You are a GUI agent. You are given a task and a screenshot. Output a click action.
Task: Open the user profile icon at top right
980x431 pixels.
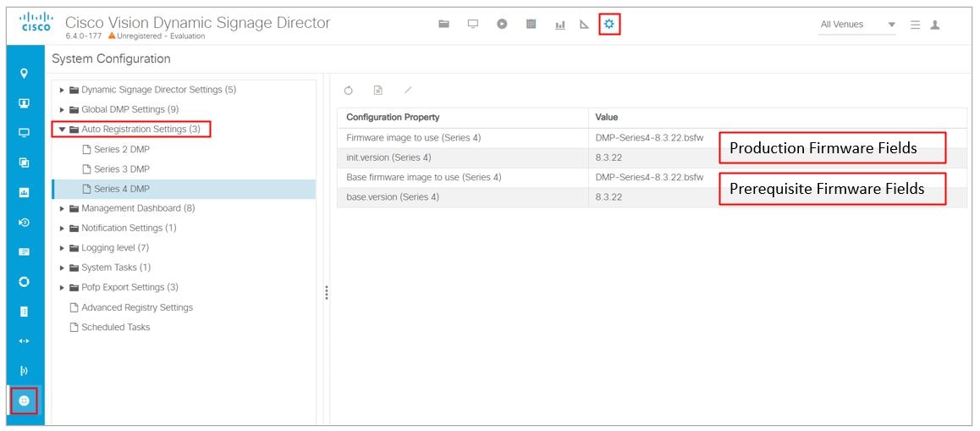click(x=935, y=25)
